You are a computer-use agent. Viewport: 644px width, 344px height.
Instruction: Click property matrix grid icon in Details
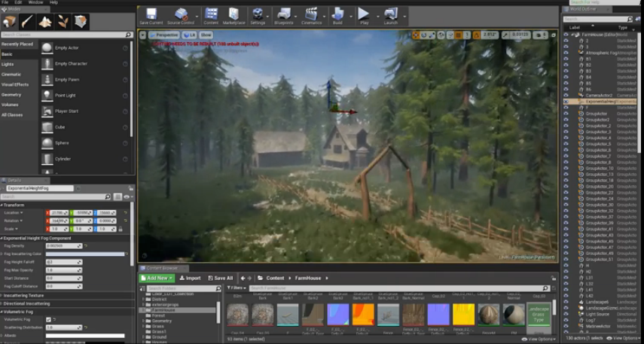[x=118, y=197]
